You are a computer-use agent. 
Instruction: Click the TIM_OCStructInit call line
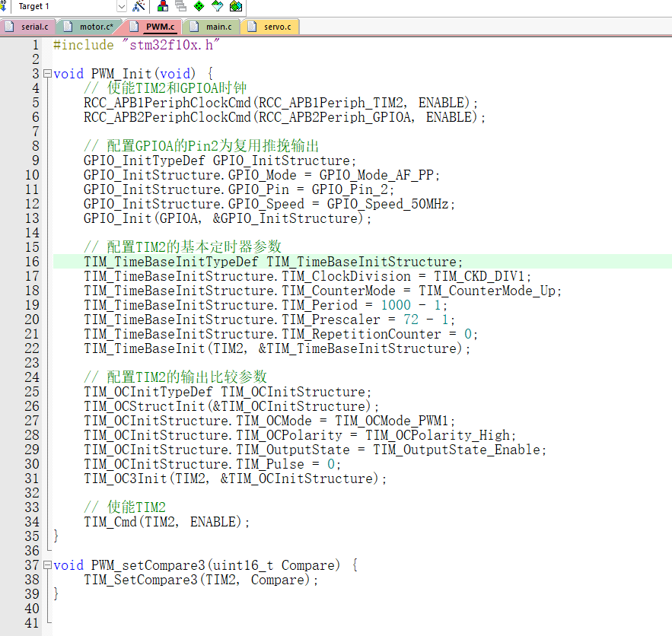[231, 406]
